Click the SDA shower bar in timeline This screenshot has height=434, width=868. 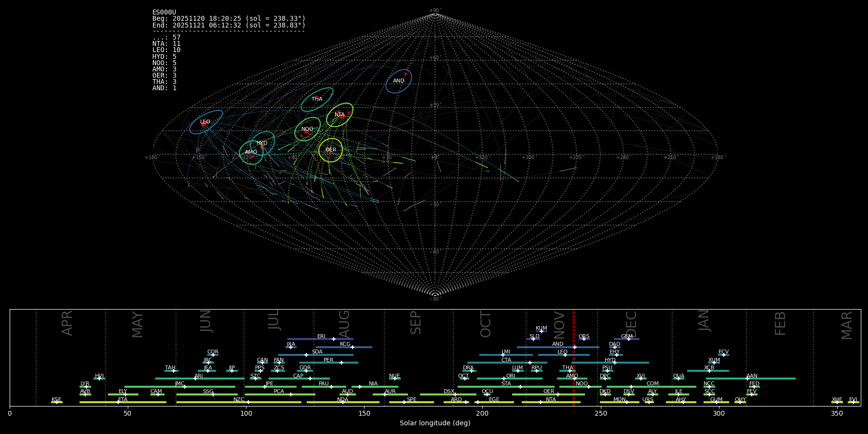click(x=316, y=355)
